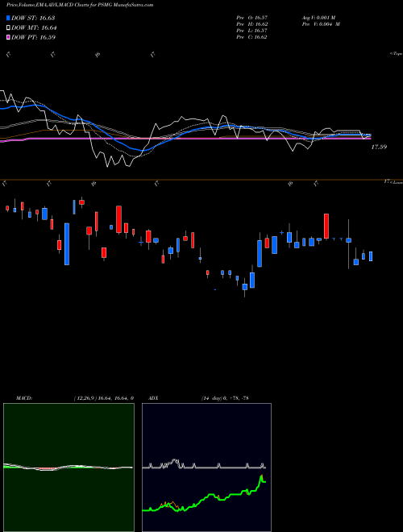Image resolution: width=403 pixels, height=532 pixels.
Task: Click the 17.59 price label on EMA chart
Action: (379, 147)
